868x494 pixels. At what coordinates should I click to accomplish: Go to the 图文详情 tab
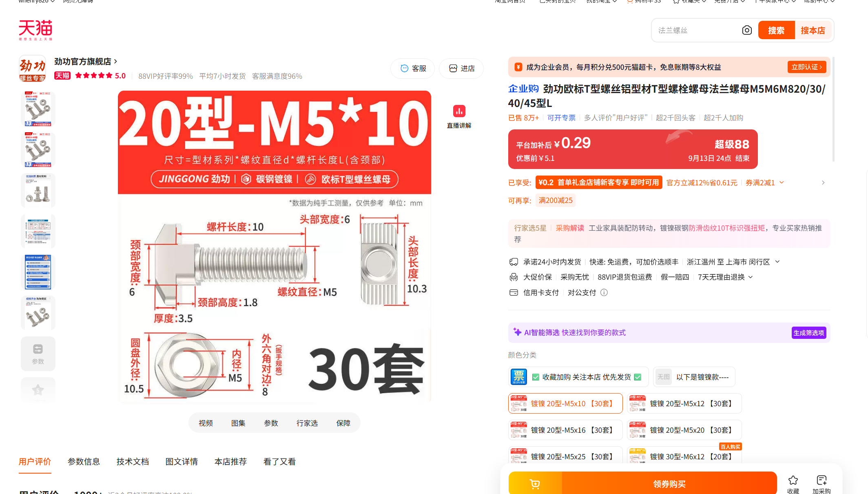(182, 462)
